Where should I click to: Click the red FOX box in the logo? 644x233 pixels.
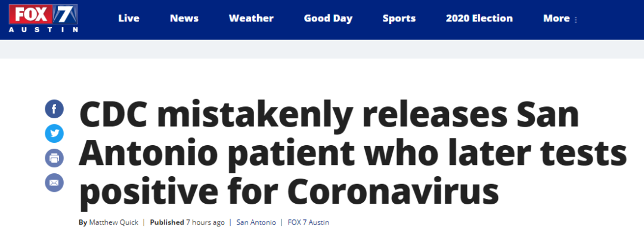tap(31, 15)
